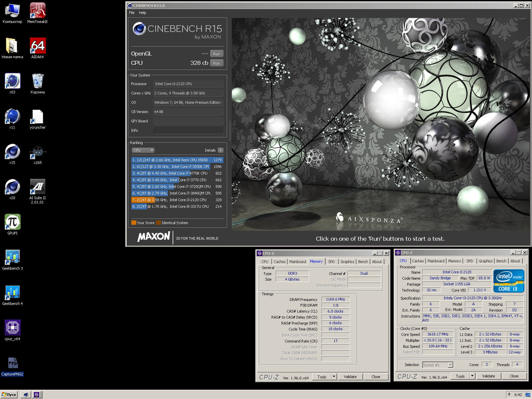532x399 pixels.
Task: Click the MAXON logo
Action: (x=154, y=237)
